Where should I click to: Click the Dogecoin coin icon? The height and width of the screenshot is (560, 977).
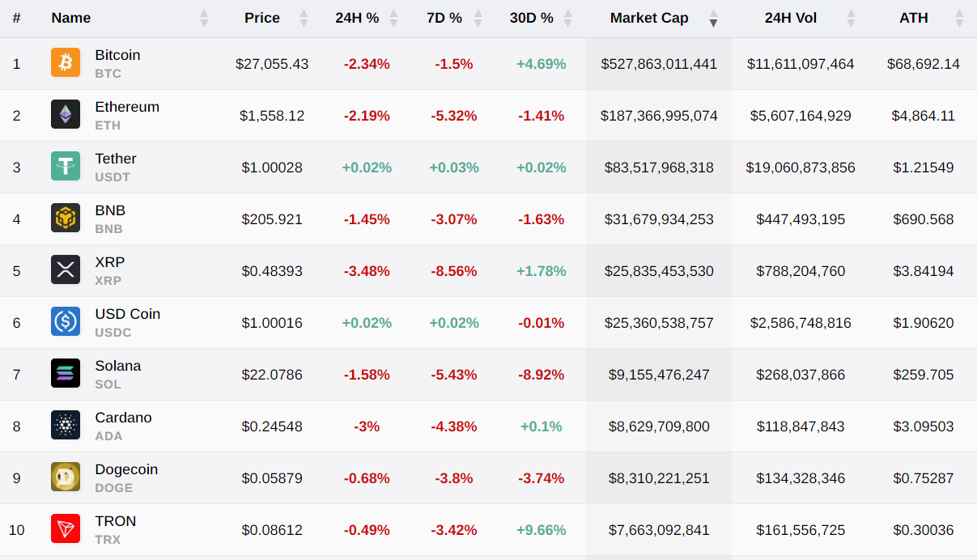point(66,477)
